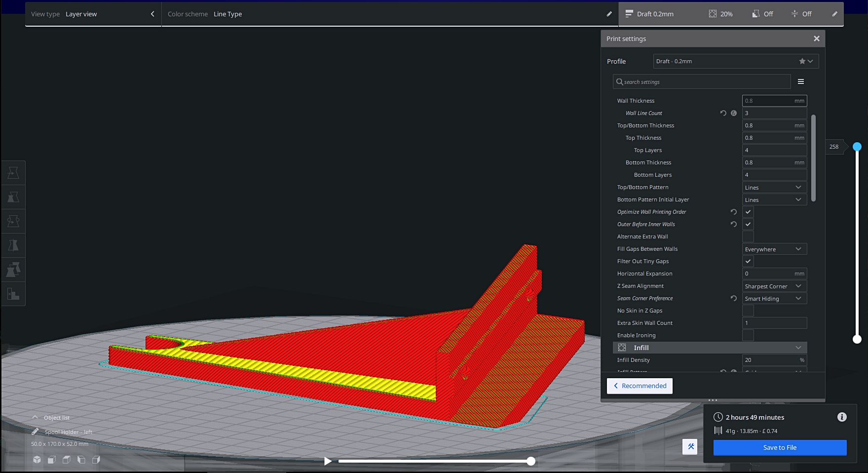
Task: Click the Extra Skin Wall Count field
Action: pyautogui.click(x=775, y=323)
